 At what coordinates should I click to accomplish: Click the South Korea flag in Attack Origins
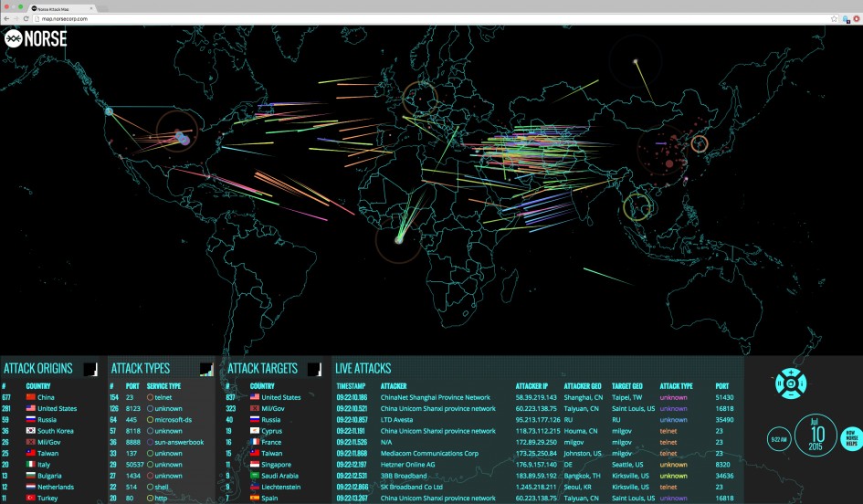(31, 431)
